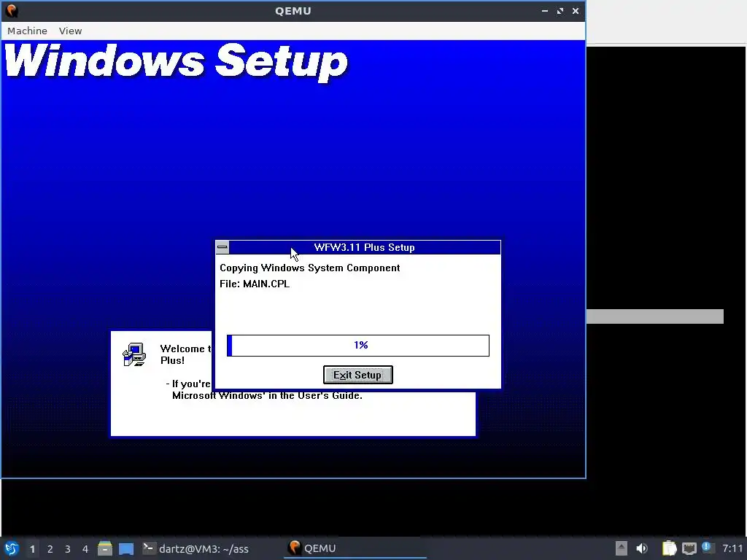Open the WFW3.11 Plus Setup control-menu box

[222, 247]
